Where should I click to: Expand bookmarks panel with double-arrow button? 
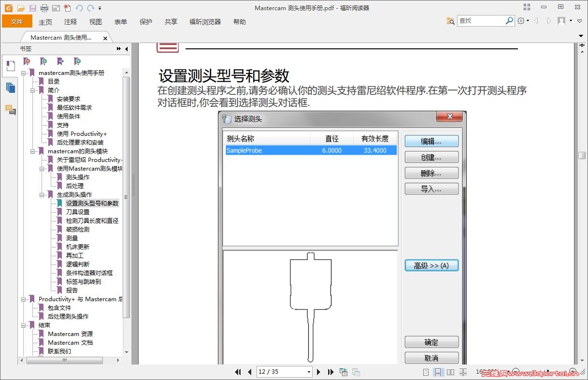(119, 49)
